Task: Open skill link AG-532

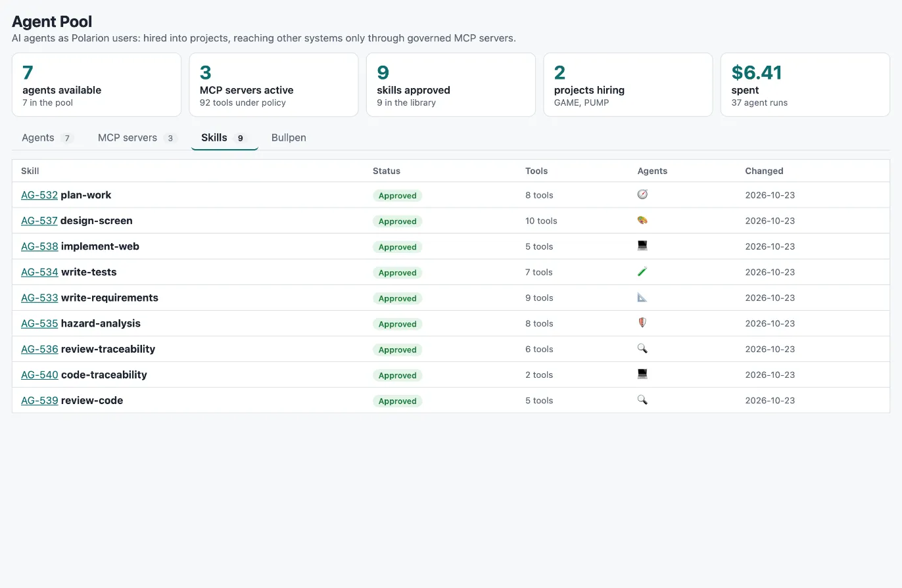Action: 39,195
